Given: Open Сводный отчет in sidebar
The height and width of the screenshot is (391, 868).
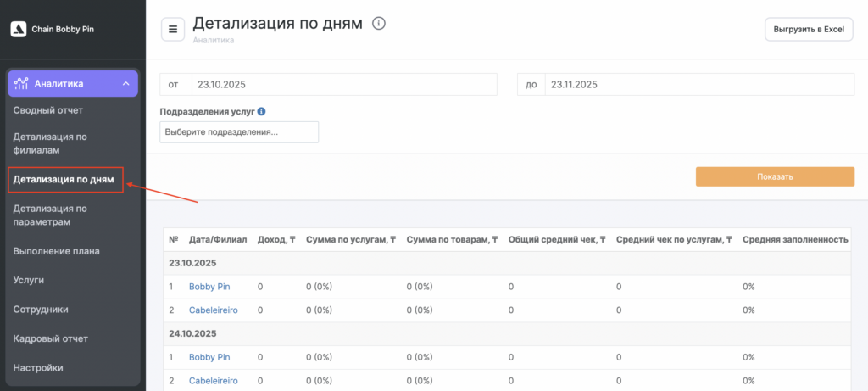Looking at the screenshot, I should point(48,110).
